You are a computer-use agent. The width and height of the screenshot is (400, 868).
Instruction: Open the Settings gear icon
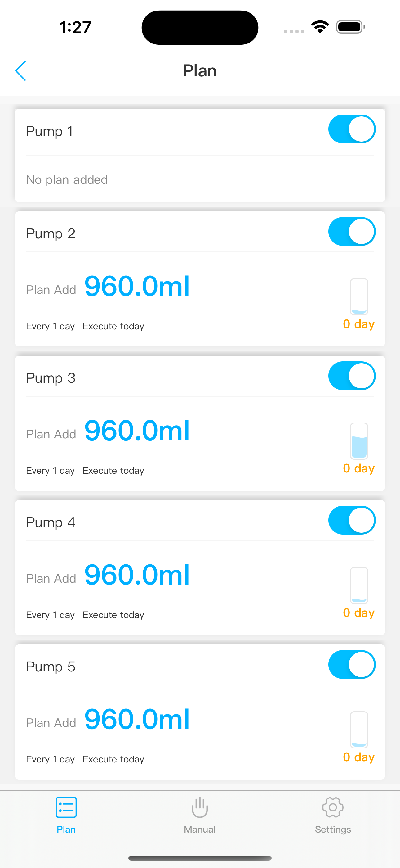333,807
